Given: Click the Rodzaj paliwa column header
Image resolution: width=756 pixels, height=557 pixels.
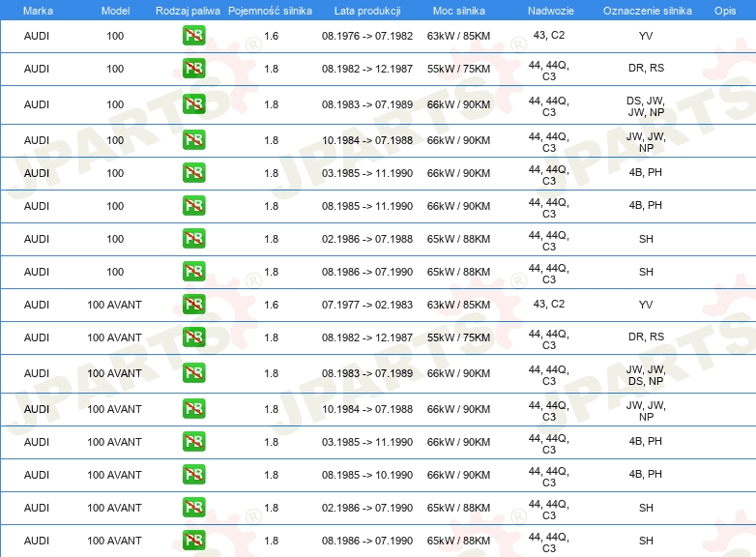Looking at the screenshot, I should tap(188, 11).
